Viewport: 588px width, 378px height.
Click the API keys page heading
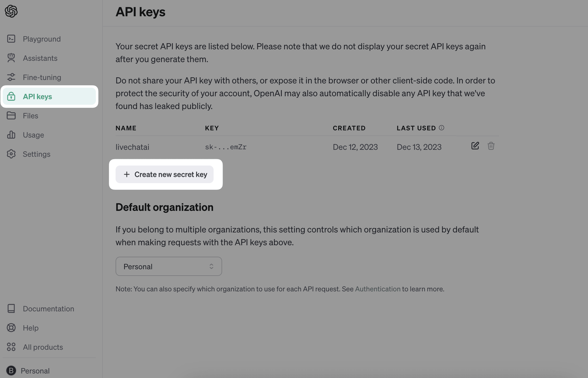point(140,12)
